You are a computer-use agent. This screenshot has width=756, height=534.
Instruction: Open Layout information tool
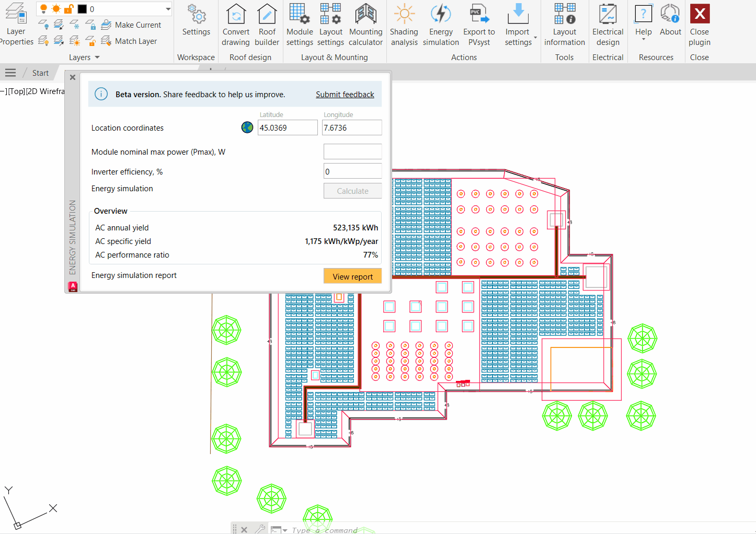coord(564,25)
